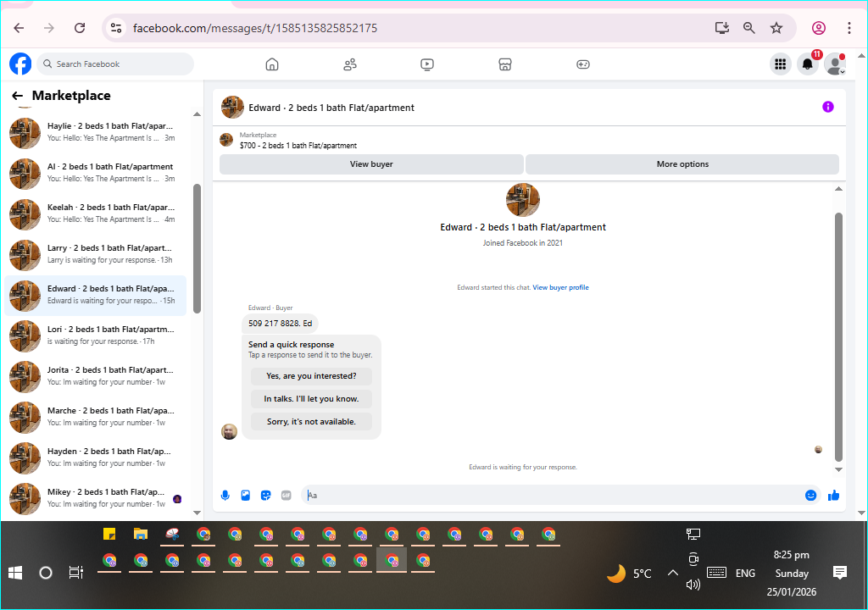Click the Facebook logo icon
The height and width of the screenshot is (610, 868).
tap(20, 64)
